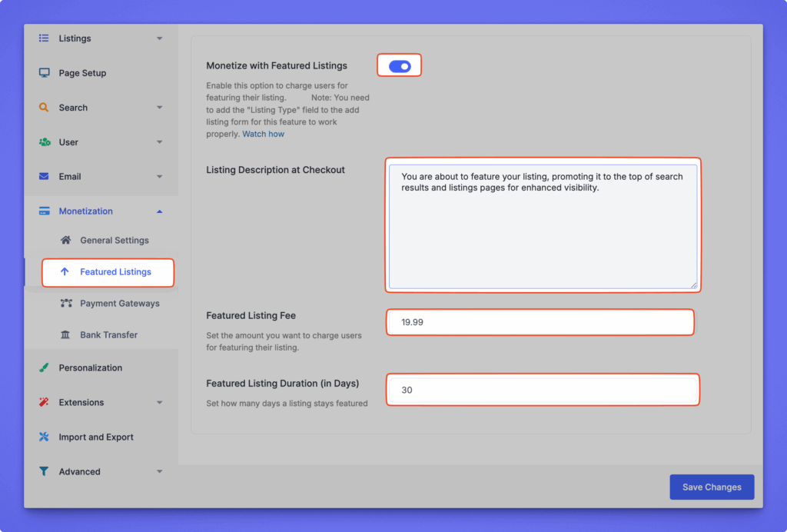
Task: Expand the Listings menu arrow
Action: tap(159, 38)
